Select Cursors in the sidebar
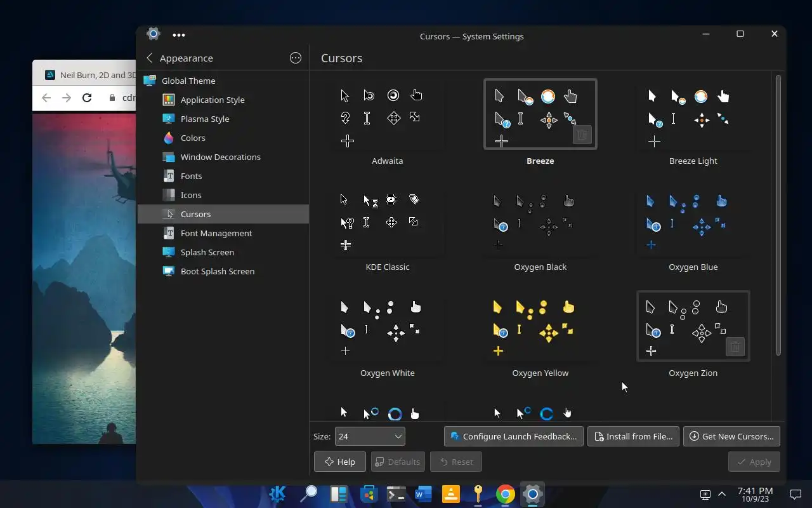The image size is (812, 508). (x=223, y=214)
